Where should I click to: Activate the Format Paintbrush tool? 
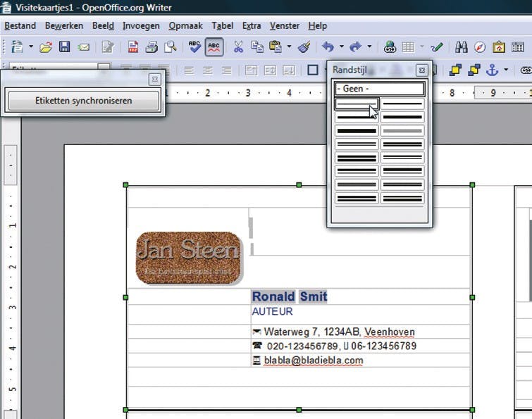pos(304,47)
